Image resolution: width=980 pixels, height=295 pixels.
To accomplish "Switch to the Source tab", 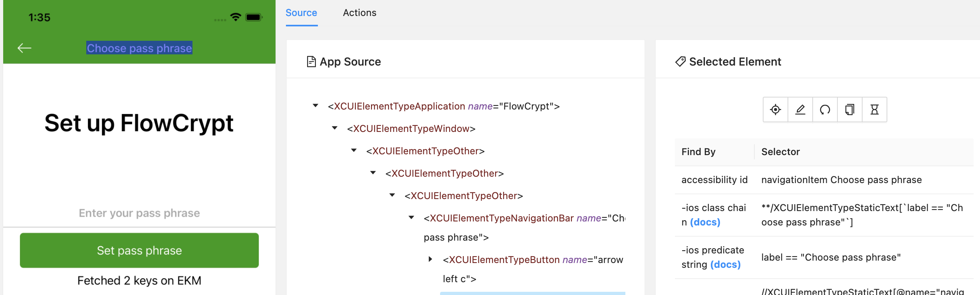I will 301,13.
